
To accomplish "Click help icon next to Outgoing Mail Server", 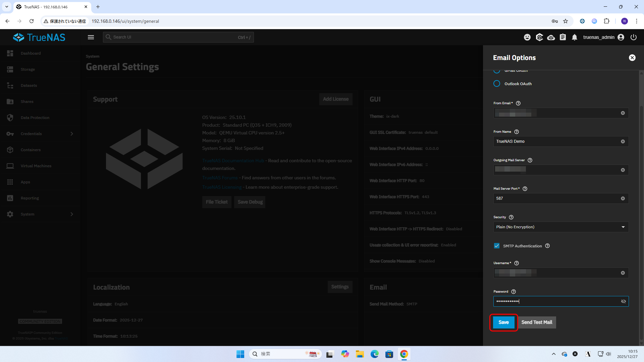I will (x=530, y=160).
